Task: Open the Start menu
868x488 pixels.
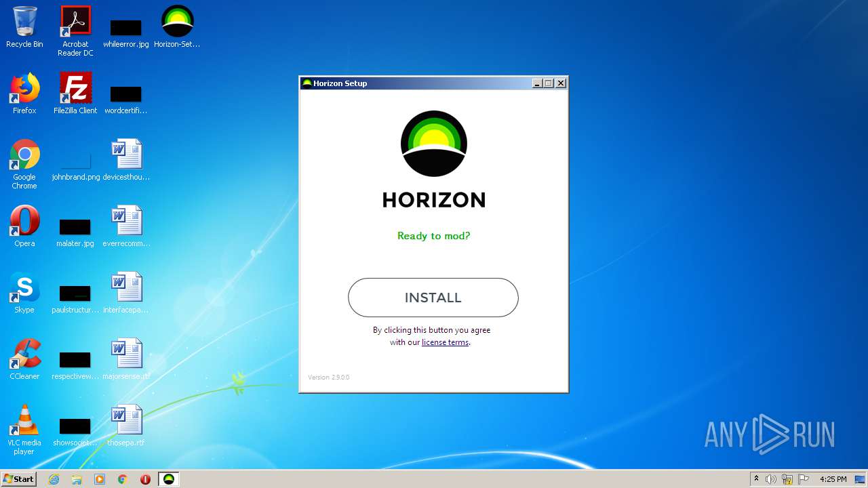Action: click(x=18, y=479)
